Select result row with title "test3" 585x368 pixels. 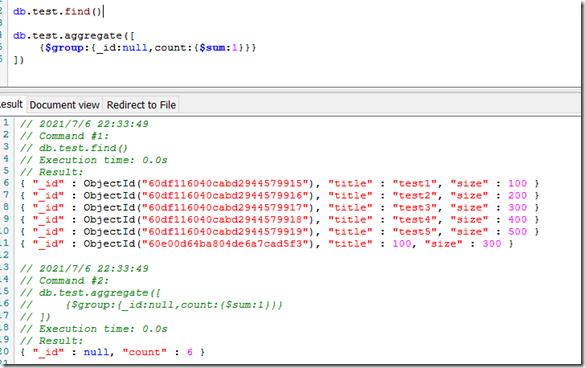coord(280,208)
